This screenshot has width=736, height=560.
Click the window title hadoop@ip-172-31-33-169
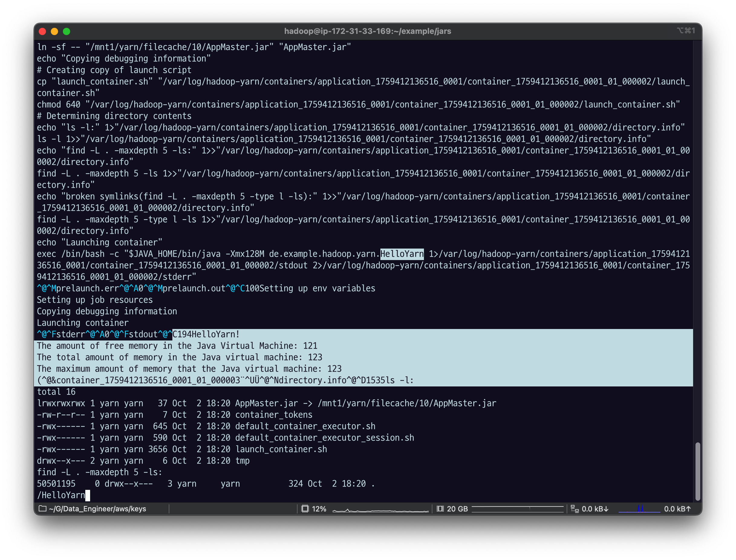pos(367,31)
